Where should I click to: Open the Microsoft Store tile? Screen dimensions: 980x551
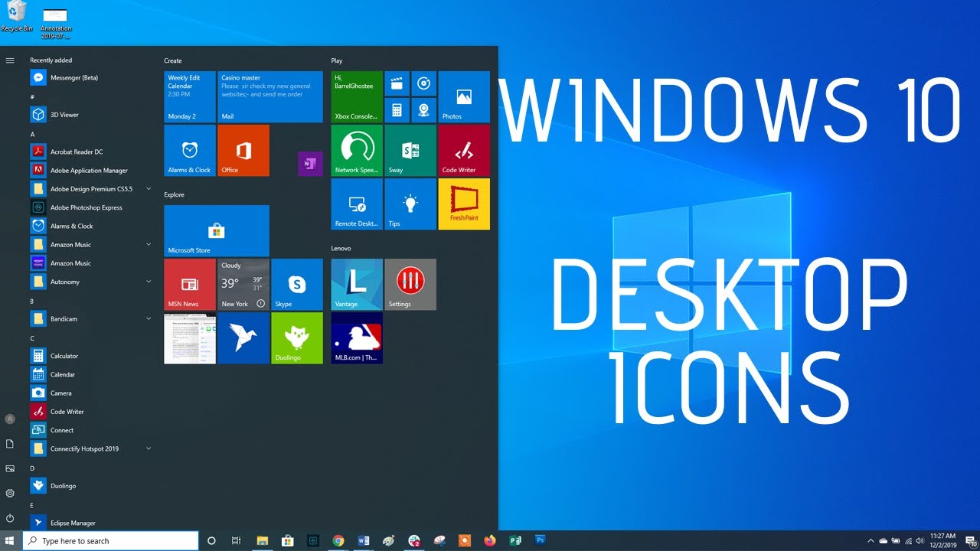pos(217,230)
